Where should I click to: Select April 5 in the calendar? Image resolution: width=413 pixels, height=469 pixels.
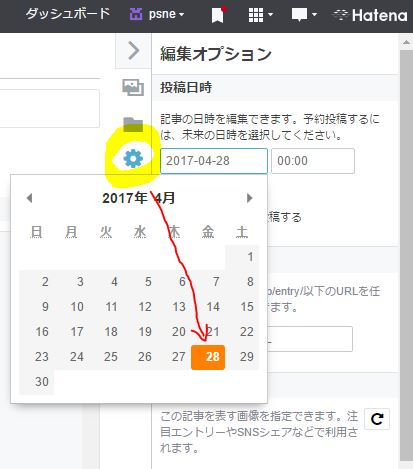point(140,282)
